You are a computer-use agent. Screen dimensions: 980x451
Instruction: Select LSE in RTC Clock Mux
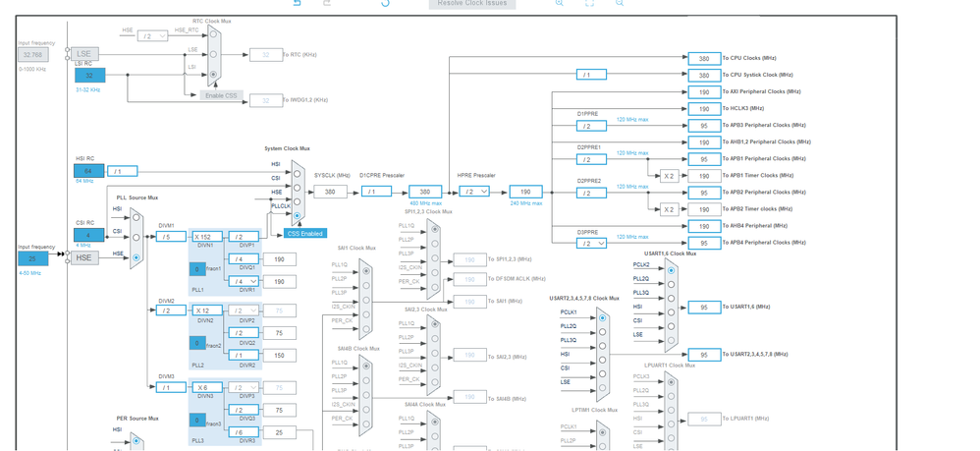213,54
